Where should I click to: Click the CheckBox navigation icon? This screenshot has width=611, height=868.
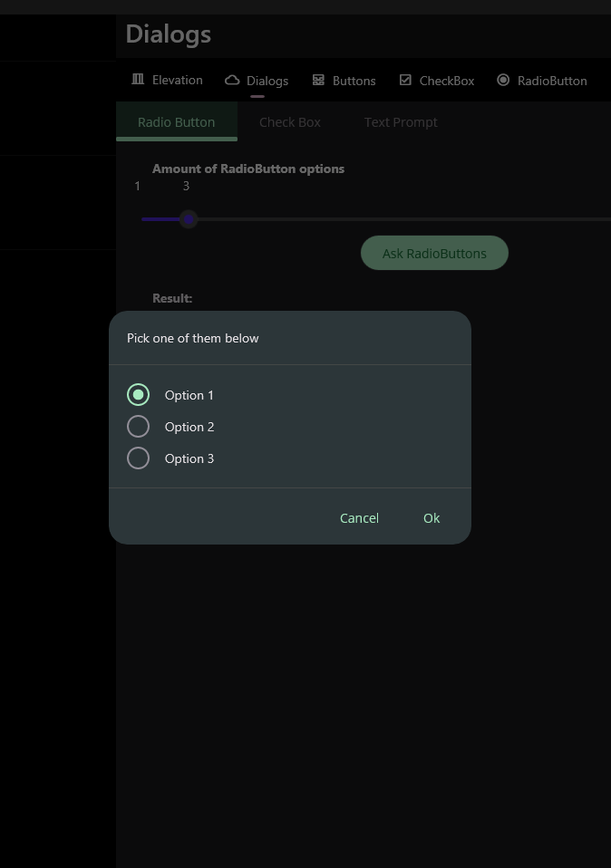(x=404, y=80)
